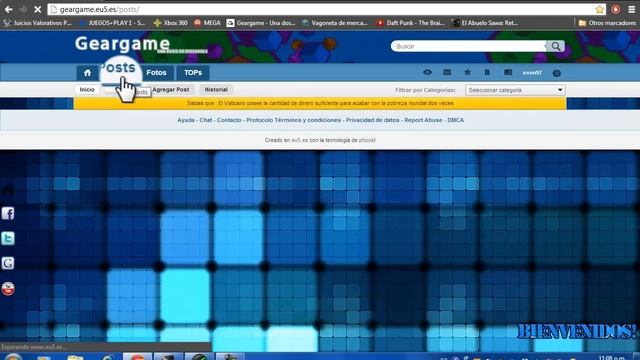Click the browser back arrow

9,9
